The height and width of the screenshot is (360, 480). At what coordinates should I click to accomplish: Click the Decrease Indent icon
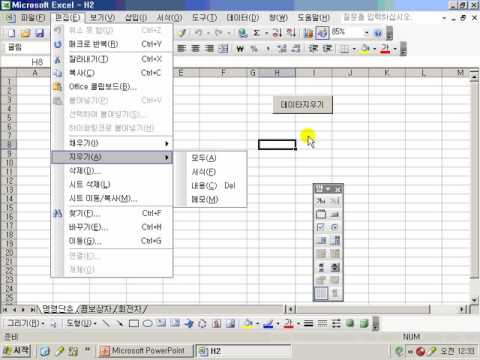tap(313, 49)
